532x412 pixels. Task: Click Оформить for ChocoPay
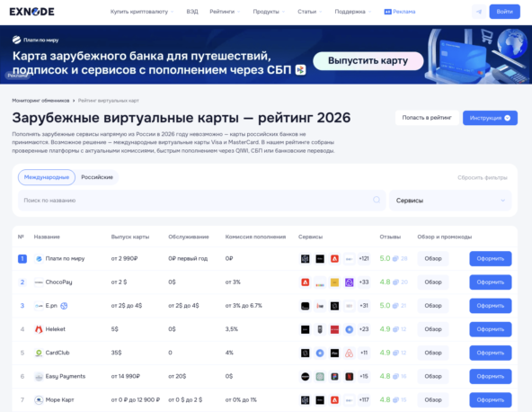click(491, 282)
